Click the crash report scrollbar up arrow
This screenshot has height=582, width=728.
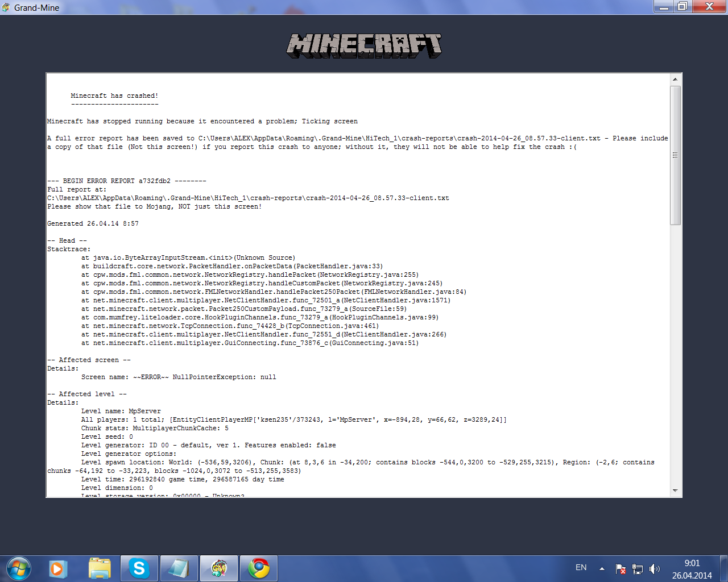coord(675,80)
